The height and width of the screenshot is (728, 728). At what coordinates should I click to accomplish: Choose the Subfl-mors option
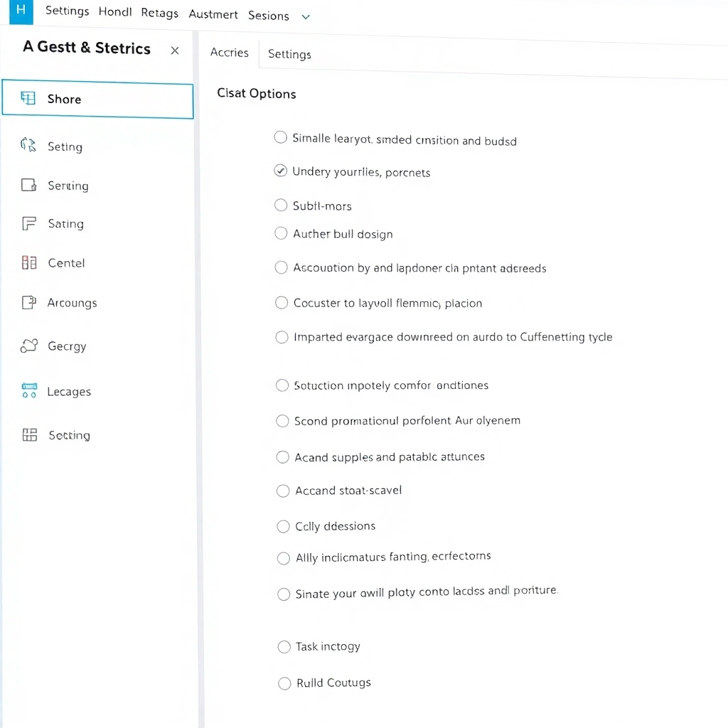click(280, 205)
